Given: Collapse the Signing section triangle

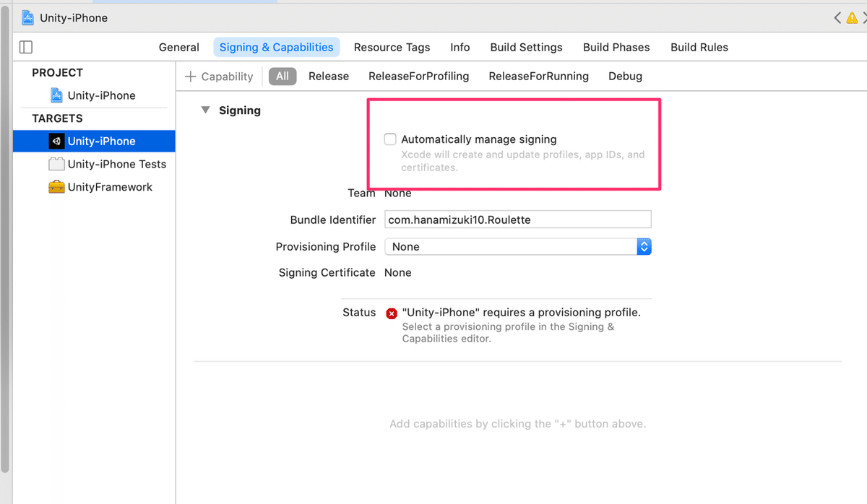Looking at the screenshot, I should click(205, 110).
